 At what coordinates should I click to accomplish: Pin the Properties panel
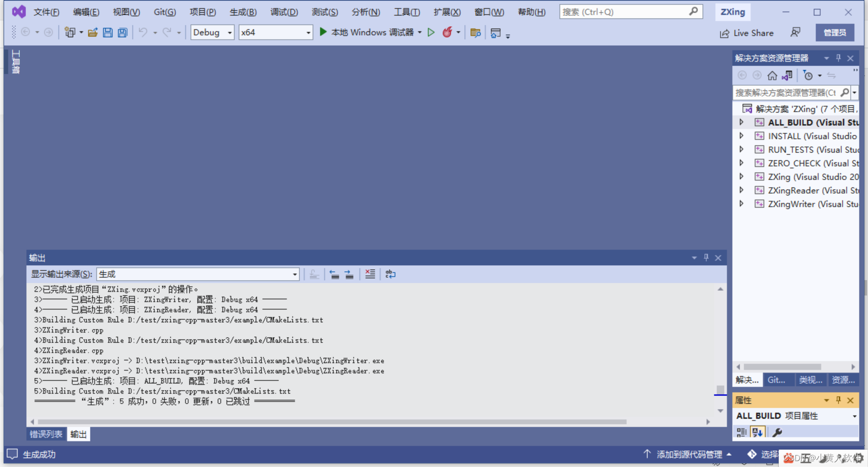pos(839,400)
